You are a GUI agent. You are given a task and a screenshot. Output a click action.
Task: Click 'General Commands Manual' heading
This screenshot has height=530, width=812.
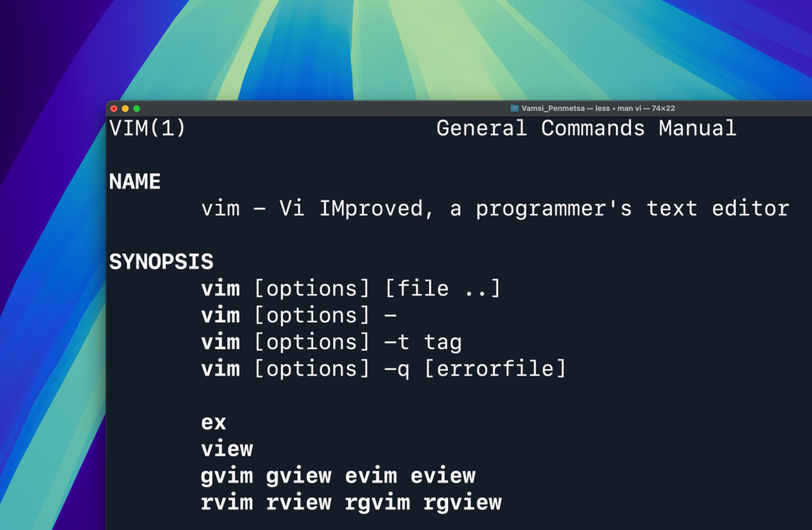(586, 128)
